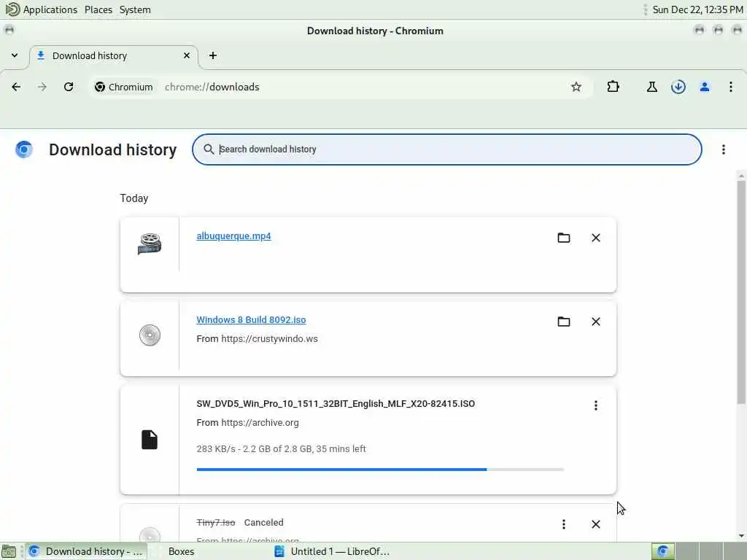Show albuquerque.mp4 in folder
Screen dimensions: 747x560
(x=564, y=238)
